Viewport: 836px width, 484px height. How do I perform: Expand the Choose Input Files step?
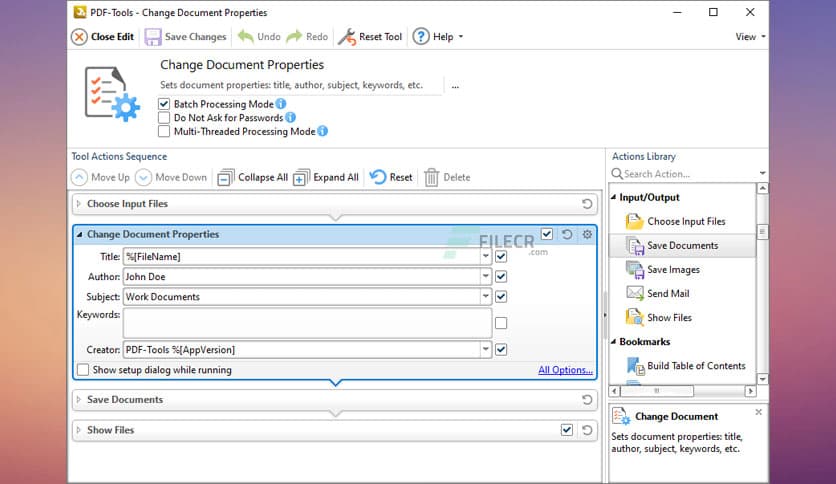(x=79, y=204)
